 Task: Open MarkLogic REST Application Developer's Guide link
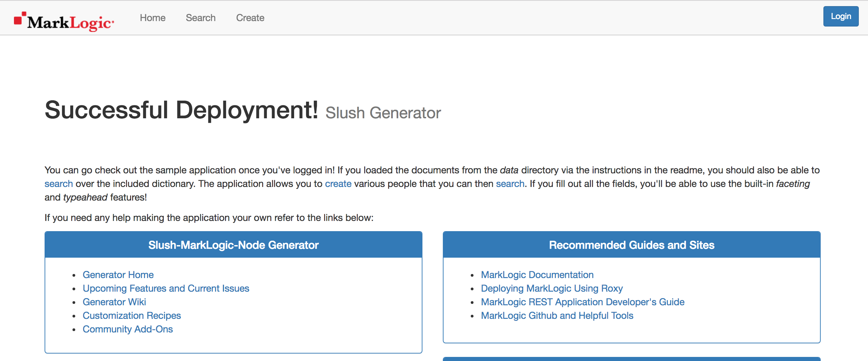[x=582, y=302]
